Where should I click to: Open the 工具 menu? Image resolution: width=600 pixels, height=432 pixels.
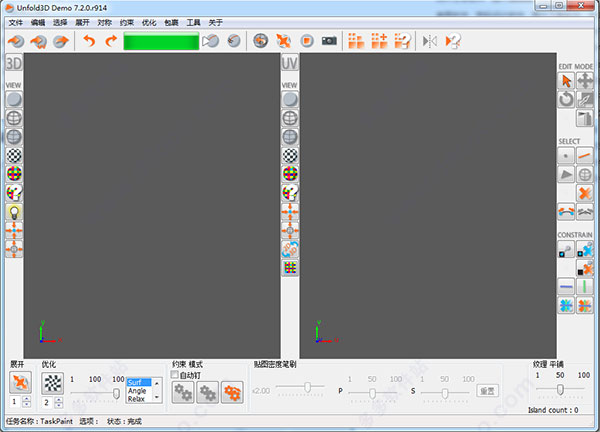click(193, 23)
